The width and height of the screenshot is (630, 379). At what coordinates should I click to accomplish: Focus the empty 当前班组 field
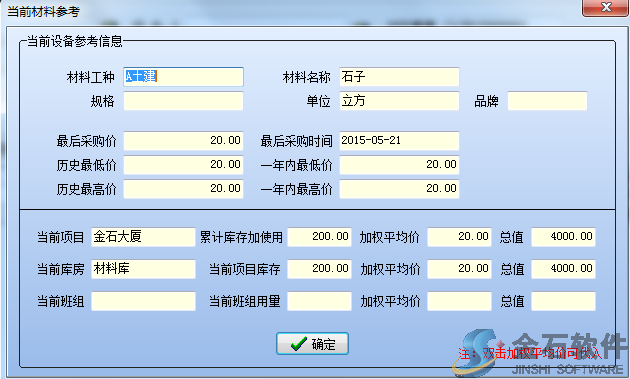[143, 301]
